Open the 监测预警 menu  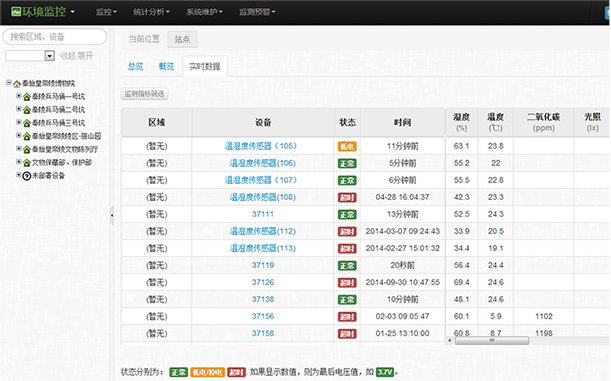click(257, 12)
